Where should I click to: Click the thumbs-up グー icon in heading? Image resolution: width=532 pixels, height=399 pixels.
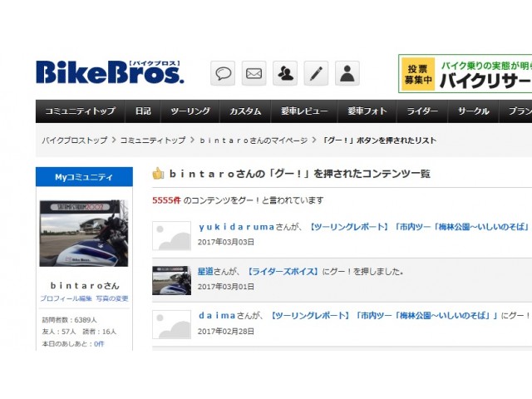(158, 174)
